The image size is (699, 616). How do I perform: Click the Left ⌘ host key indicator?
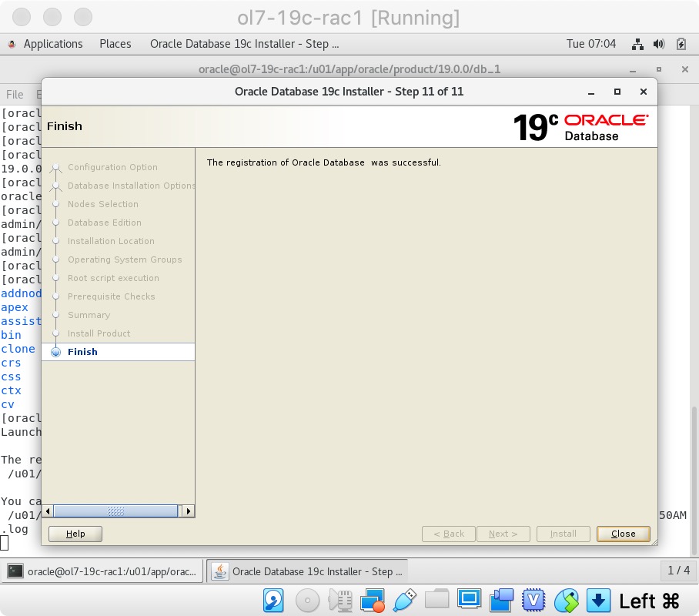tap(649, 601)
